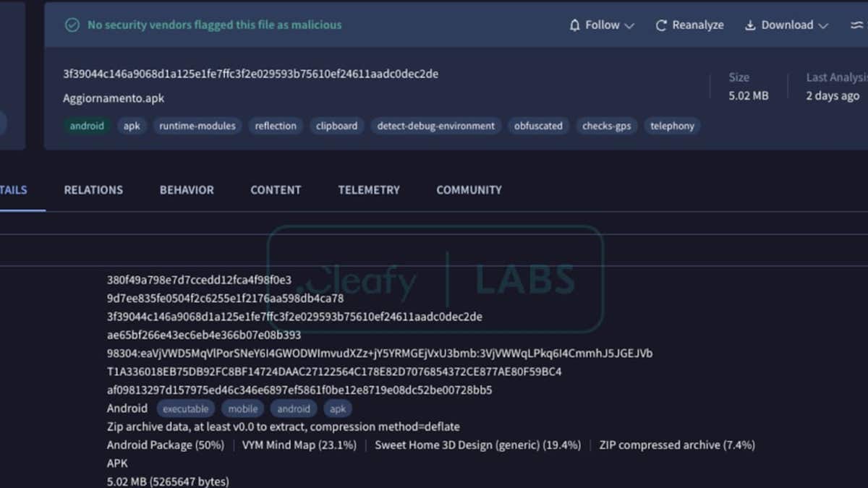Screen dimensions: 868x488
Task: Click the green checkmark circle status icon
Action: coord(72,25)
